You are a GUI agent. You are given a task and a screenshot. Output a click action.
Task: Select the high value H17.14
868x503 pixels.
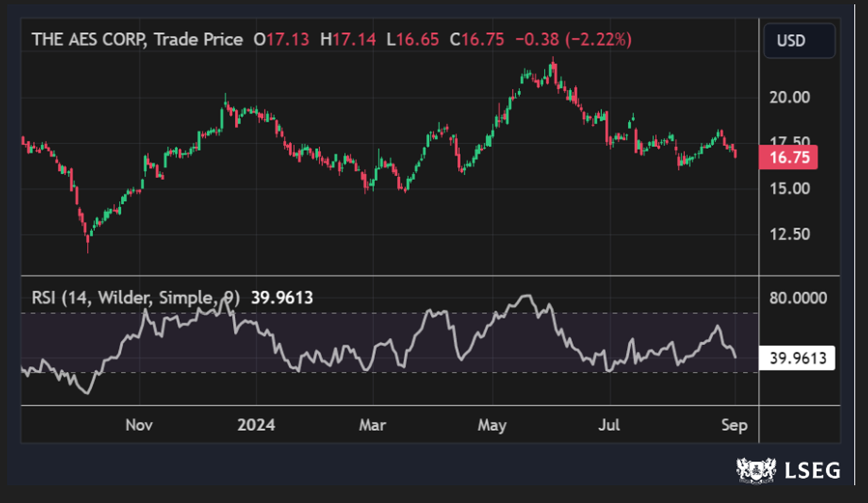(348, 39)
